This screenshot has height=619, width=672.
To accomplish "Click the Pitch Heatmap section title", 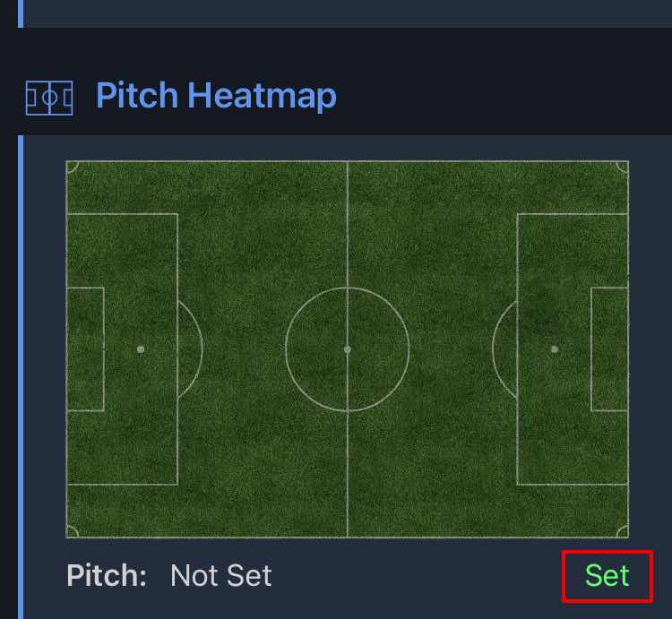I will [216, 96].
